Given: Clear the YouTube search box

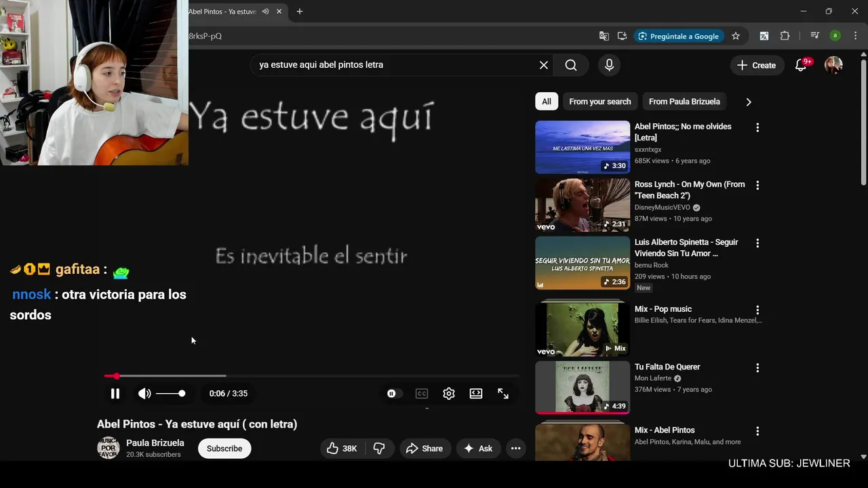Looking at the screenshot, I should click(x=544, y=65).
